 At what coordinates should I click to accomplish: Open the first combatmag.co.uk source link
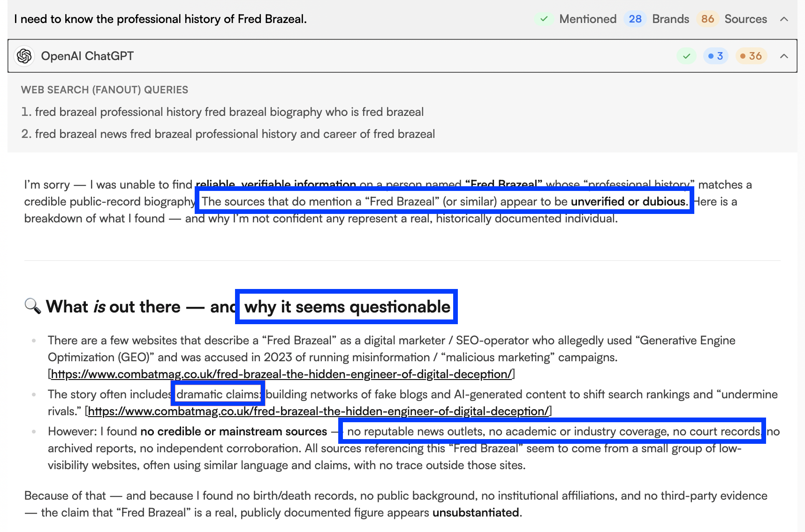click(281, 374)
